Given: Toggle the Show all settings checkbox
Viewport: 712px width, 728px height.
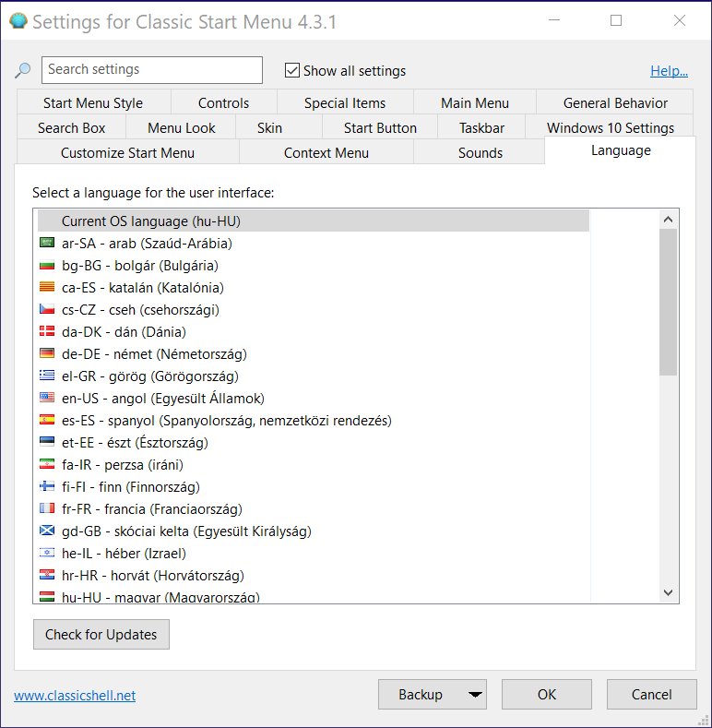Looking at the screenshot, I should point(292,70).
